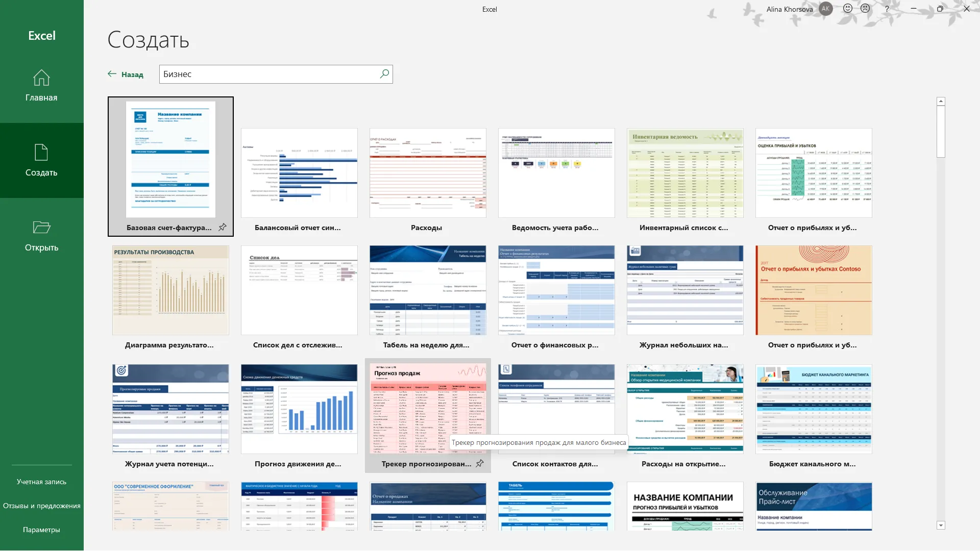Screen dimensions: 980x551
Task: Click the Назад link
Action: (x=132, y=74)
